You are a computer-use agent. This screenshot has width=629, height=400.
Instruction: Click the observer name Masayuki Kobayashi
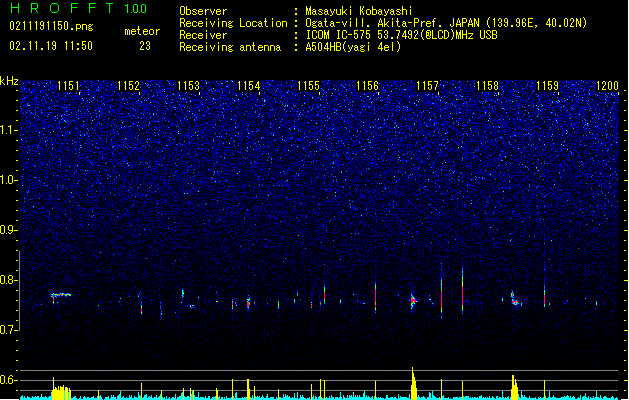coord(359,11)
